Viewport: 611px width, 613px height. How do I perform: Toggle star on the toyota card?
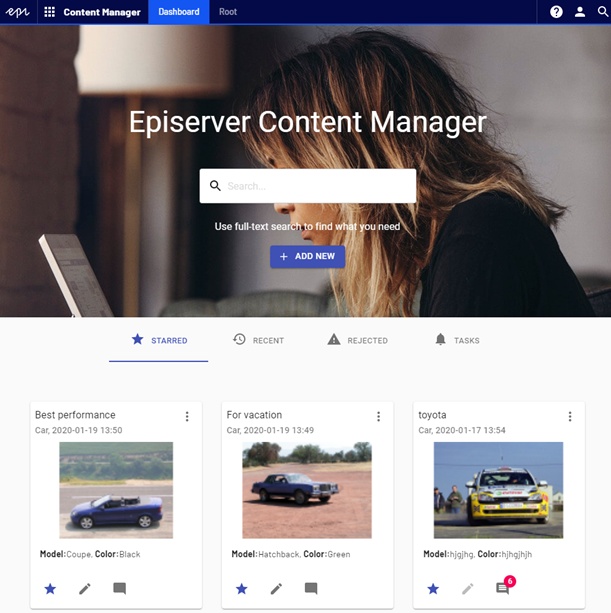(433, 589)
